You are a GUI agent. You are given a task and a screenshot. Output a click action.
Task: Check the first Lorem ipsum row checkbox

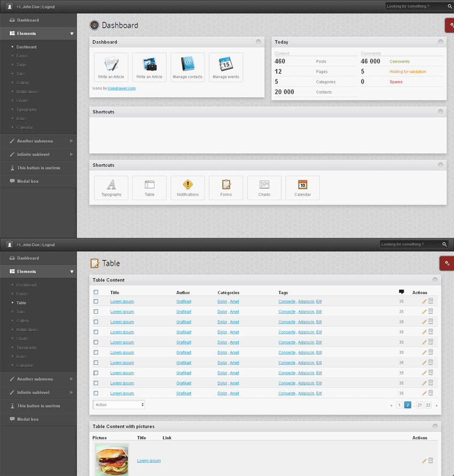(96, 301)
